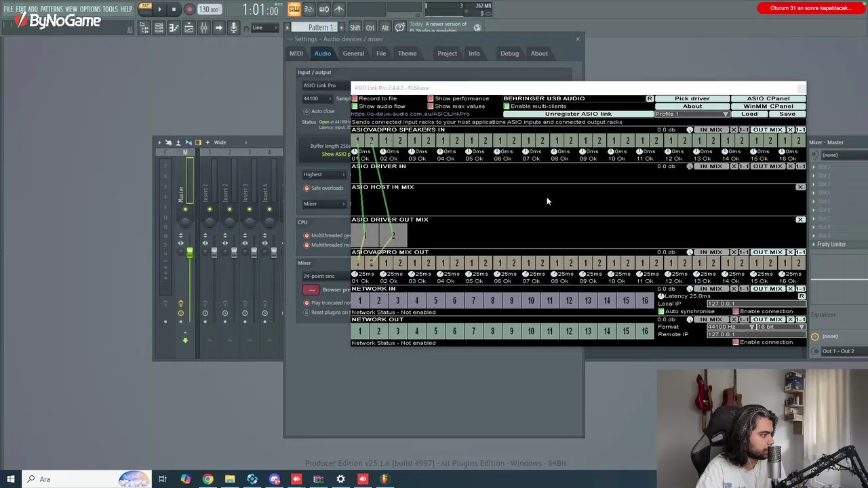Switch to Debug tab in Settings

(x=509, y=54)
